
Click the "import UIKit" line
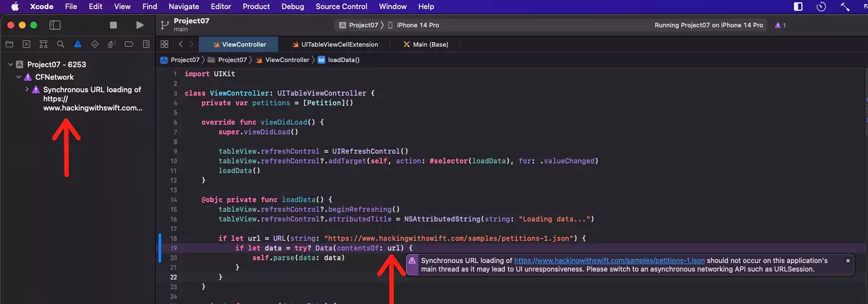click(x=210, y=74)
